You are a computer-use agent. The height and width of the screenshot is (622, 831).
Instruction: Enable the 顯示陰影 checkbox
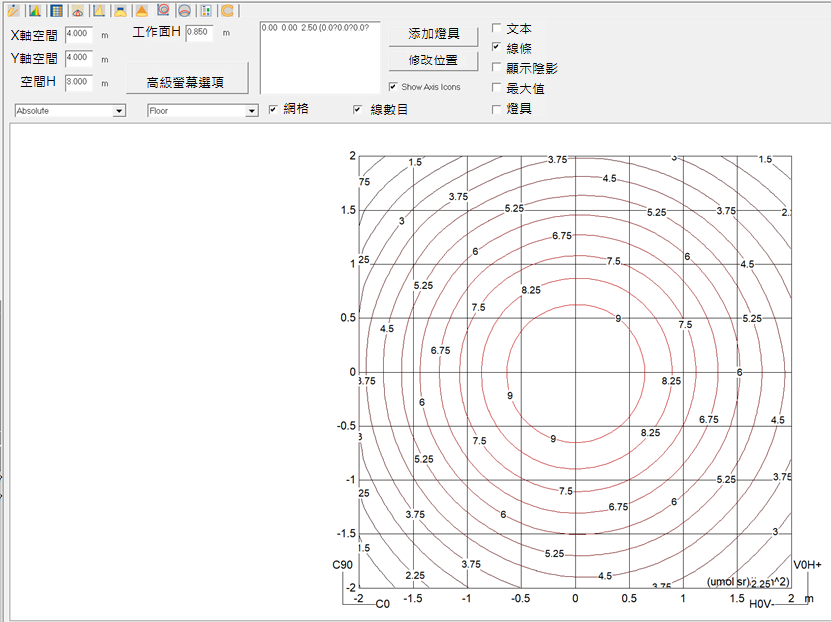point(497,67)
